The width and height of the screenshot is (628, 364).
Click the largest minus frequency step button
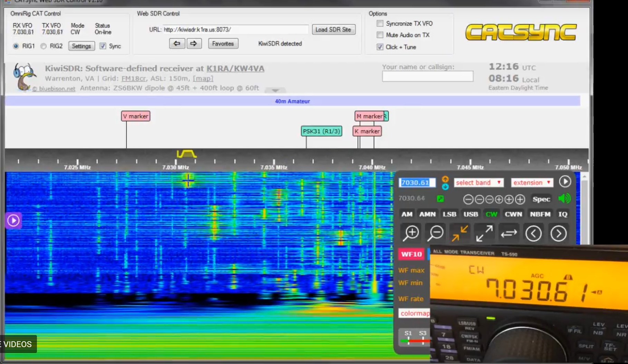coord(468,199)
